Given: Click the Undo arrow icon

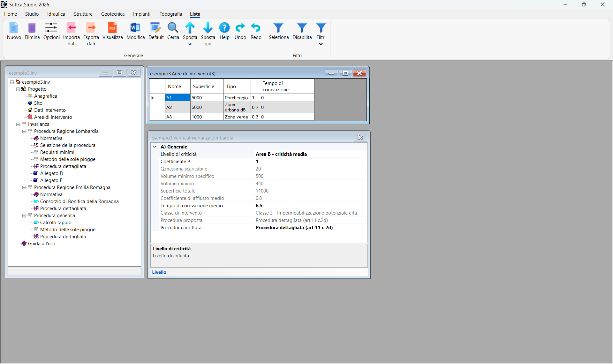Looking at the screenshot, I should pyautogui.click(x=240, y=28).
